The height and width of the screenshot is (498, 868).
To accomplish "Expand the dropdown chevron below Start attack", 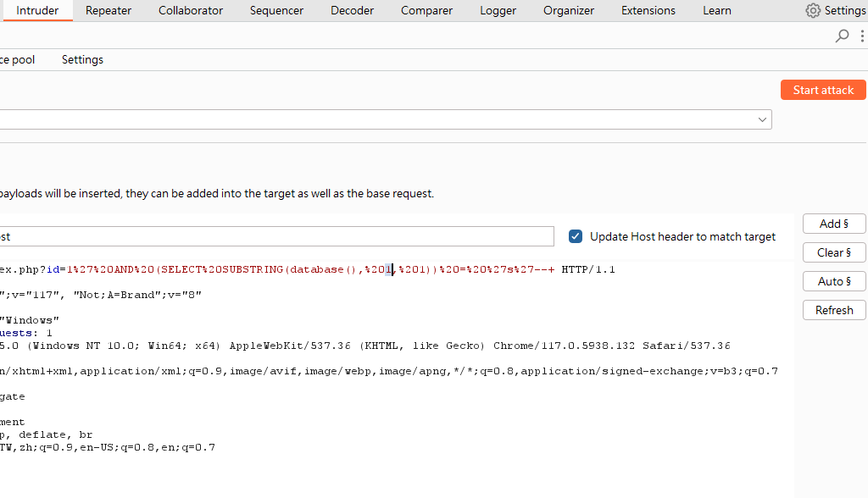I will (x=762, y=119).
